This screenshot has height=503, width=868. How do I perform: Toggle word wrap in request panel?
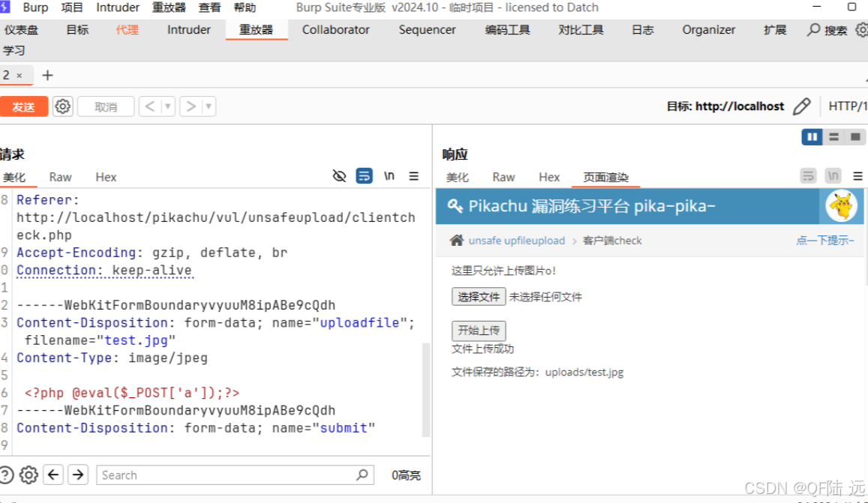tap(364, 176)
